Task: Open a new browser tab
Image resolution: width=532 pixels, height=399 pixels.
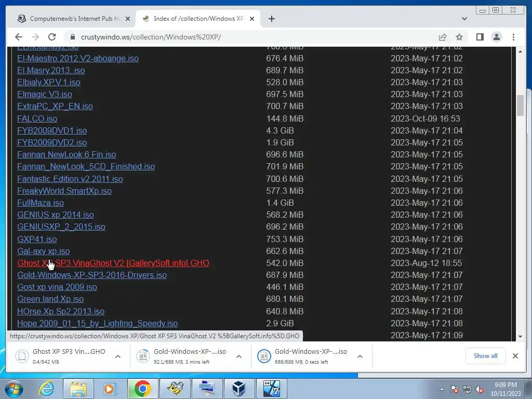Action: pyautogui.click(x=271, y=19)
